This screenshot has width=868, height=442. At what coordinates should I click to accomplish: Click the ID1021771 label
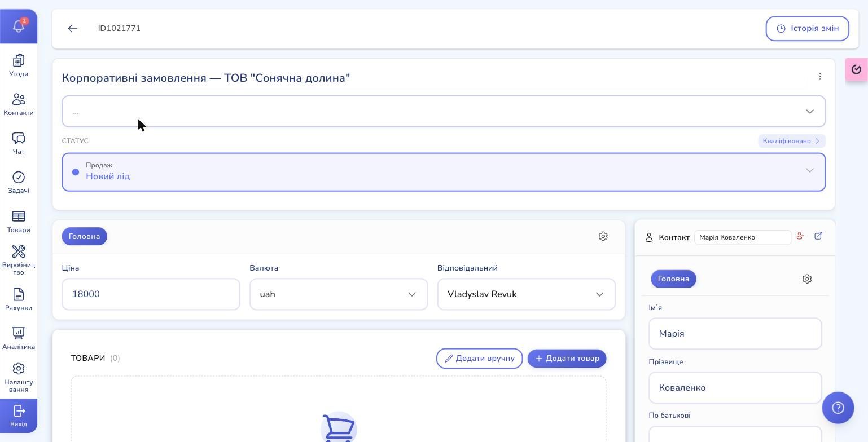(x=119, y=28)
